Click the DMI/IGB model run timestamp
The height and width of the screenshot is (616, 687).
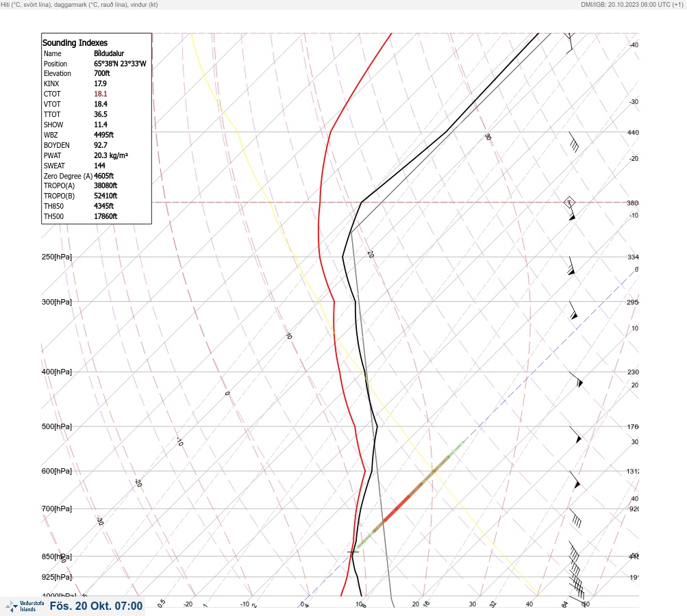(x=632, y=5)
